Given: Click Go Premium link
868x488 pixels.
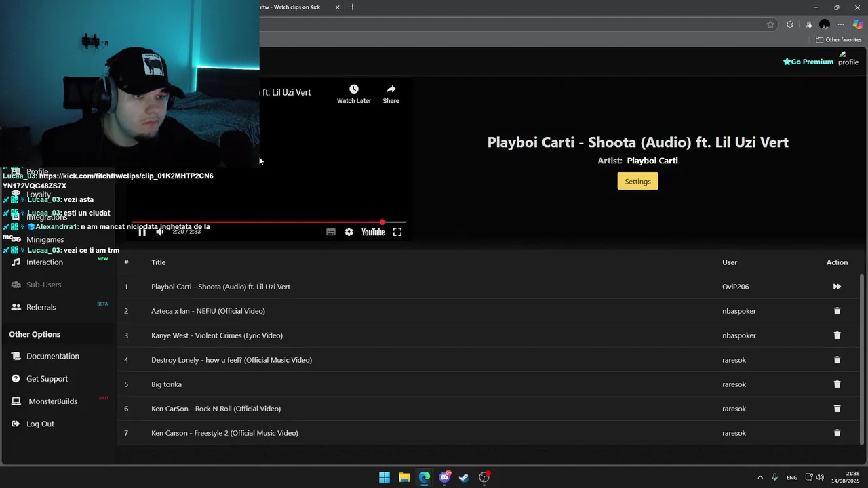Looking at the screenshot, I should [x=808, y=62].
